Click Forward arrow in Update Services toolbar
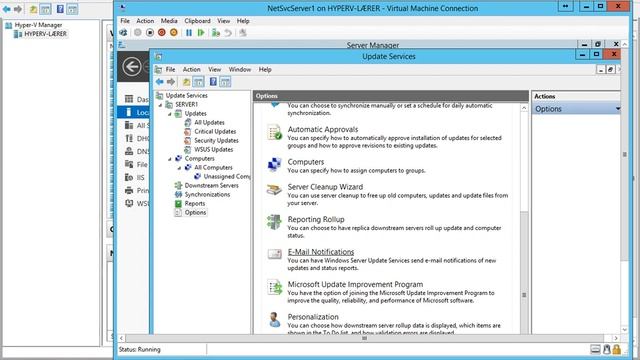The image size is (640, 360). point(171,82)
